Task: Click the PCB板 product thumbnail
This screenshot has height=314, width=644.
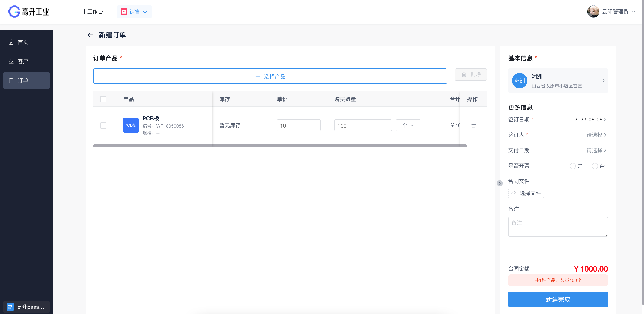Action: pos(131,125)
